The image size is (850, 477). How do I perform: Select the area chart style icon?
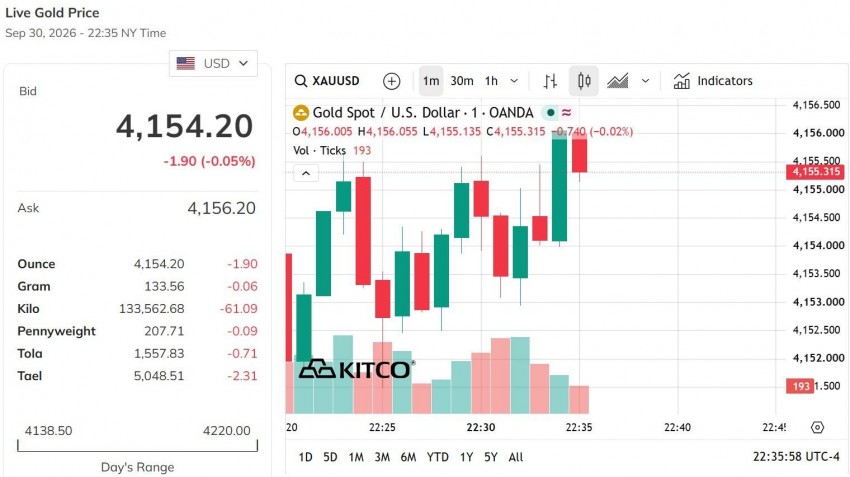[617, 81]
